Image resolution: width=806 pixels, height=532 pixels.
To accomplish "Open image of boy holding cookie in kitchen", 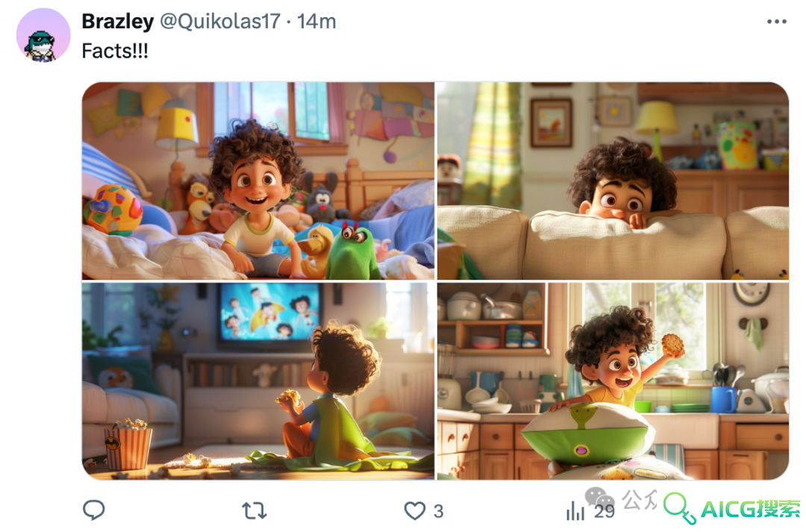I will [613, 381].
